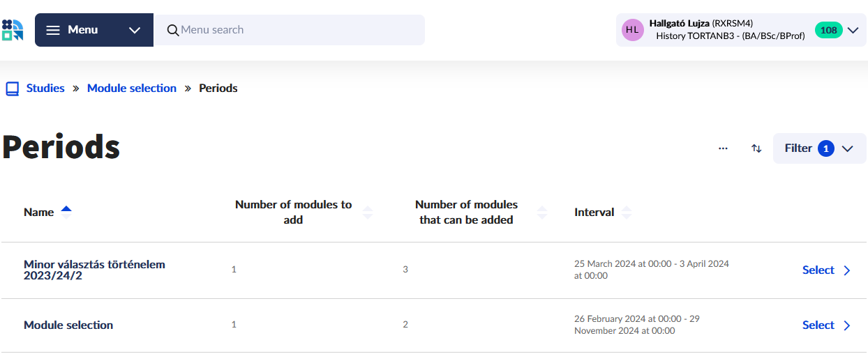The width and height of the screenshot is (868, 354).
Task: Expand the user profile chevron
Action: (x=853, y=30)
